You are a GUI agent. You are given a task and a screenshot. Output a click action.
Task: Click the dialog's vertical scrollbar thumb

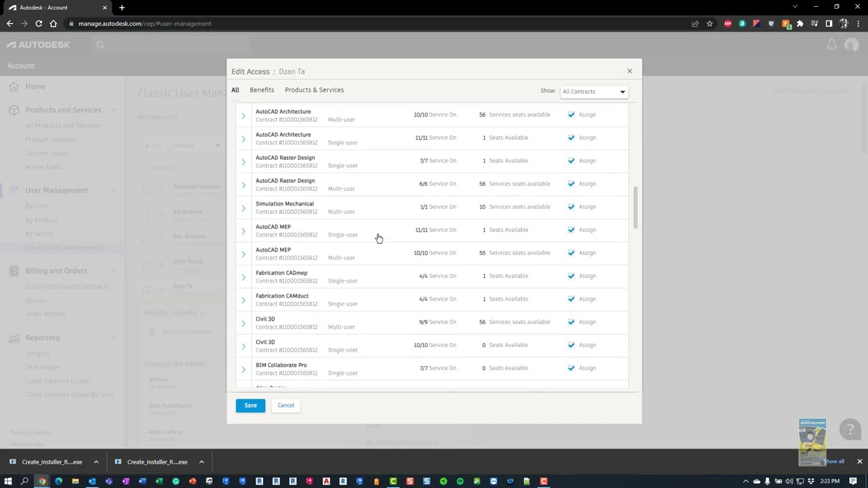tap(635, 207)
